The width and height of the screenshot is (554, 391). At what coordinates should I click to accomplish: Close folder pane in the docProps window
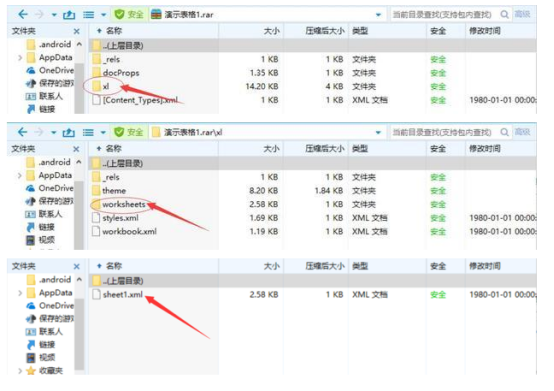coord(76,31)
